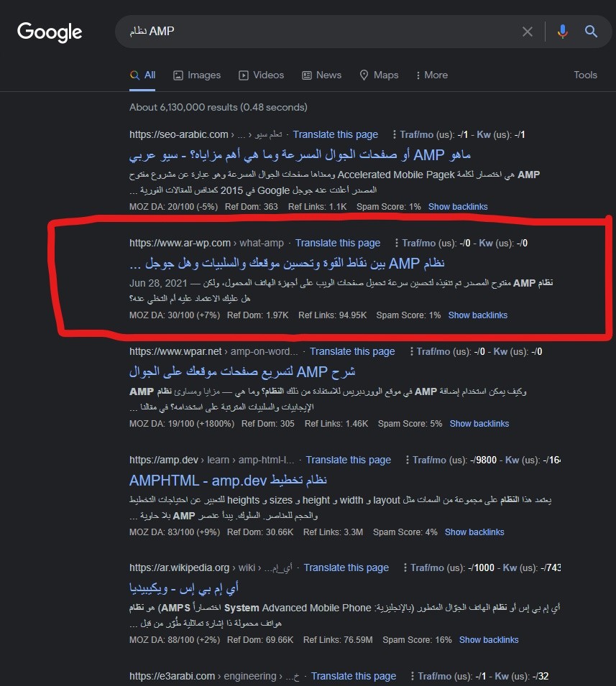Focus the search box containing AMP query
616x686 pixels.
click(x=322, y=32)
